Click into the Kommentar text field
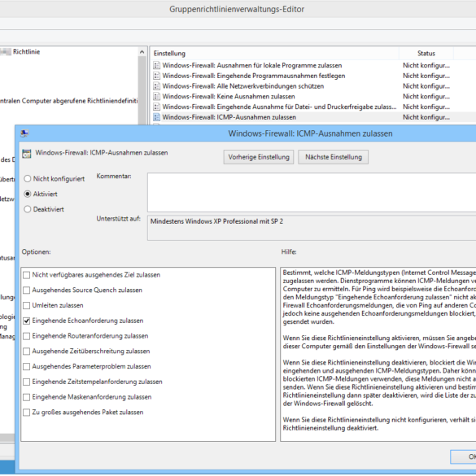Image resolution: width=476 pixels, height=476 pixels. click(312, 193)
